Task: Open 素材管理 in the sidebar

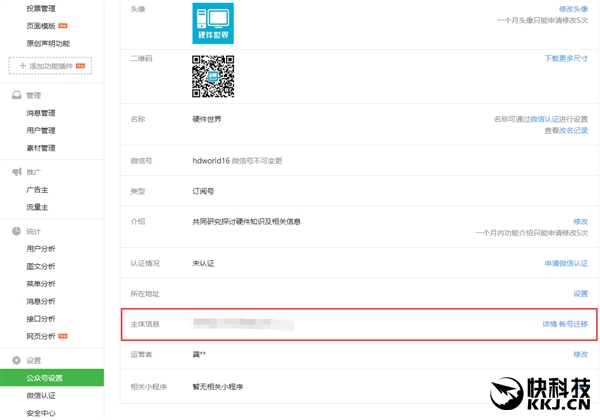Action: [41, 148]
